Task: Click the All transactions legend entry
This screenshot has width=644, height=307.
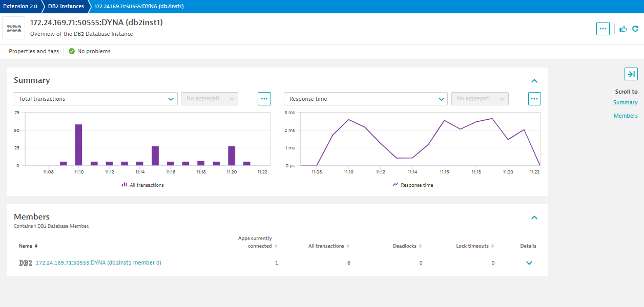Action: [x=142, y=185]
